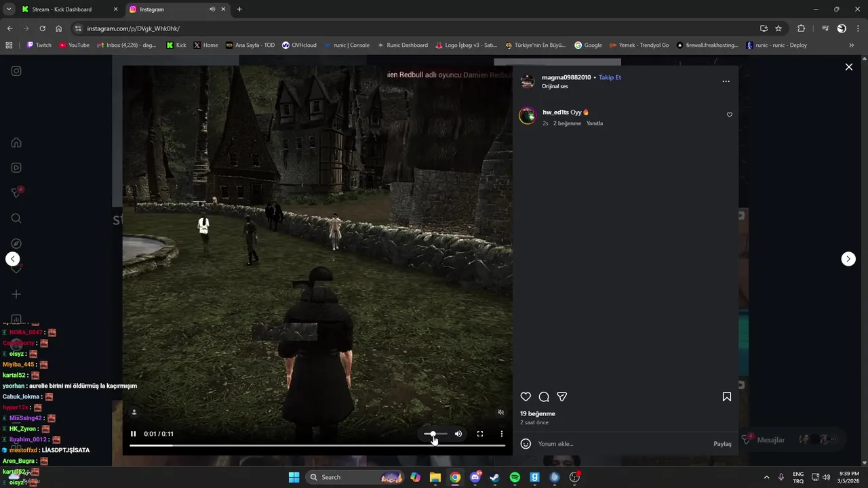Open Spotify from the taskbar
868x488 pixels.
(515, 477)
